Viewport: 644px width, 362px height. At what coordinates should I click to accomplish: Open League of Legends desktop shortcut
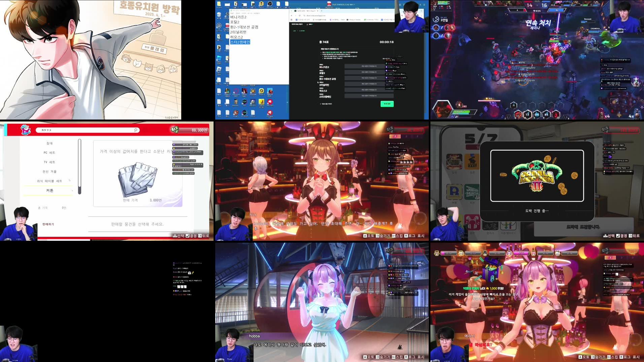pyautogui.click(x=227, y=91)
